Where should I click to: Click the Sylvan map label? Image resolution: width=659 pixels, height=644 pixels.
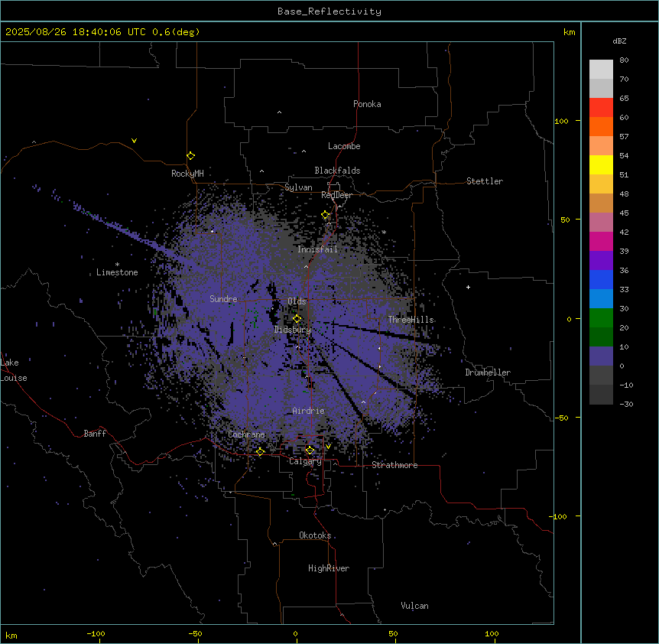pyautogui.click(x=298, y=187)
